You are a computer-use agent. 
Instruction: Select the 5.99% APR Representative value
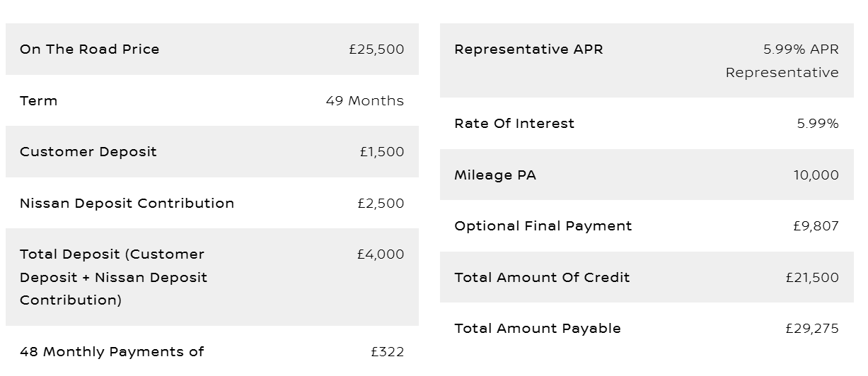tap(782, 61)
